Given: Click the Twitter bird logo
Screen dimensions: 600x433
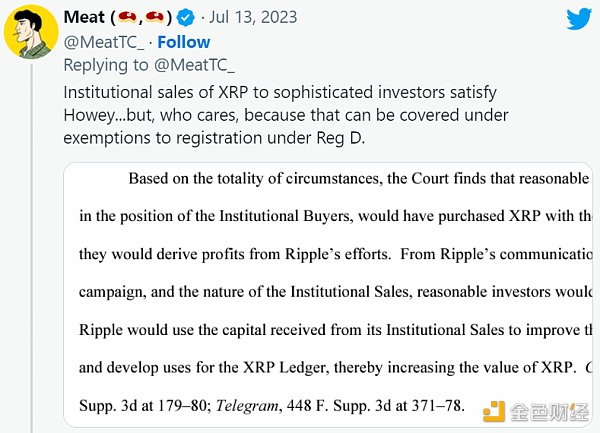Looking at the screenshot, I should [579, 20].
